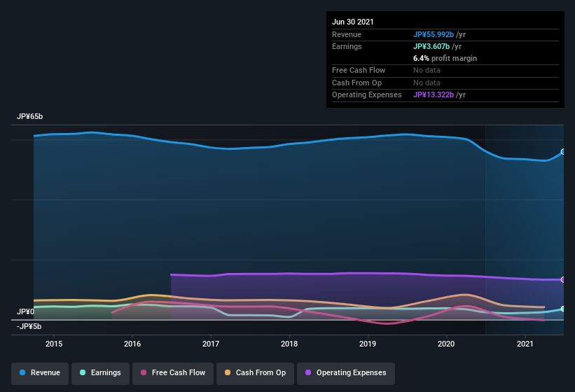Click the Earnings endpoint marker on the teal line

coord(563,309)
